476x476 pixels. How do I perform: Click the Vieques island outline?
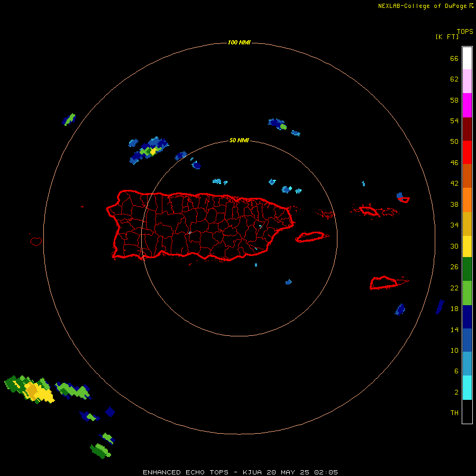(x=311, y=237)
